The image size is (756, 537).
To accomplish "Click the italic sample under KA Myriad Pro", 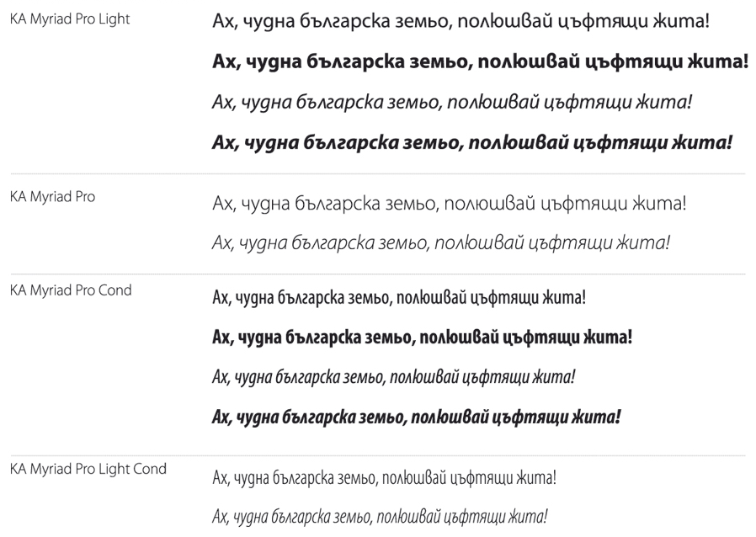I will 441,242.
